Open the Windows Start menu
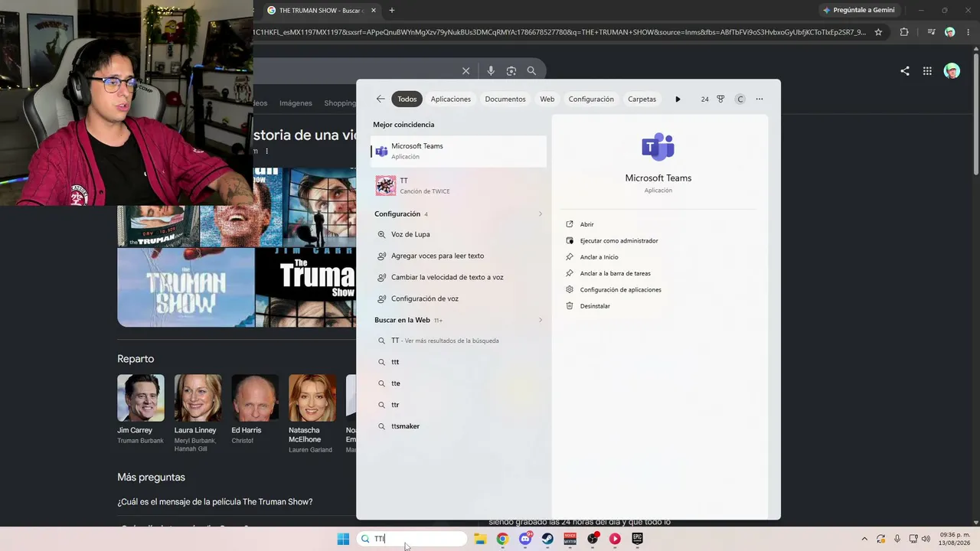 pos(343,539)
